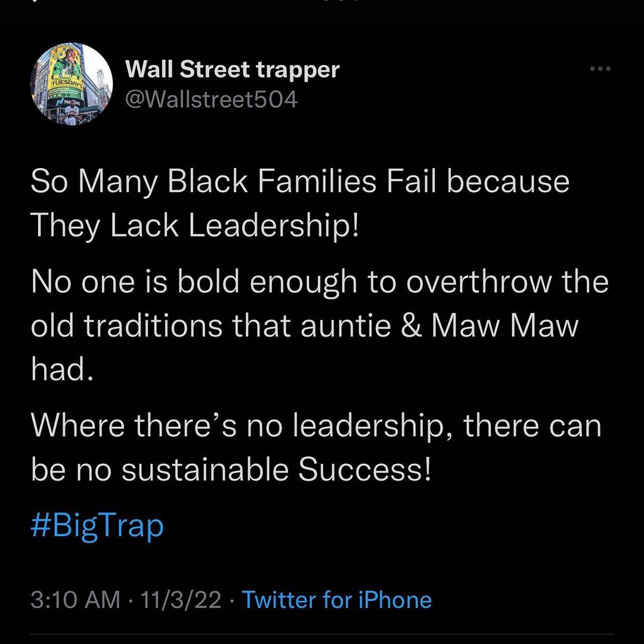
Task: Tap the word 'sustainable' in the tweet
Action: coord(207,469)
